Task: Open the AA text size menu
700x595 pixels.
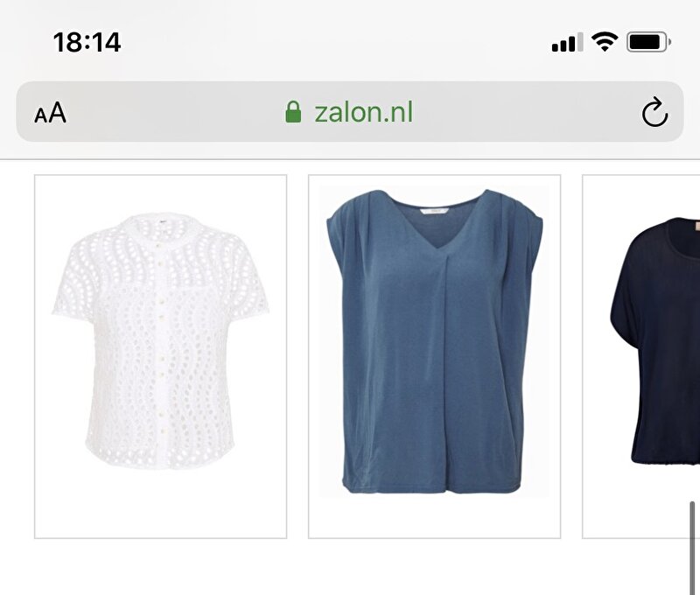Action: [x=51, y=113]
